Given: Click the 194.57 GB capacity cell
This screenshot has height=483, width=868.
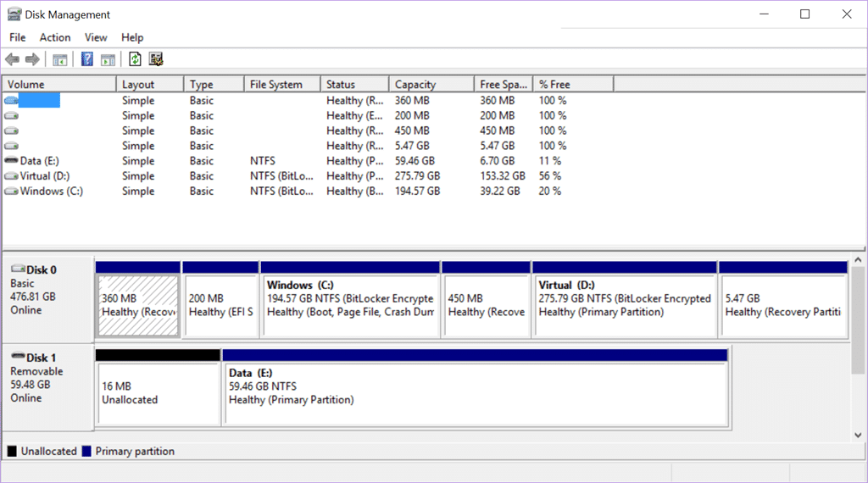Looking at the screenshot, I should point(417,191).
